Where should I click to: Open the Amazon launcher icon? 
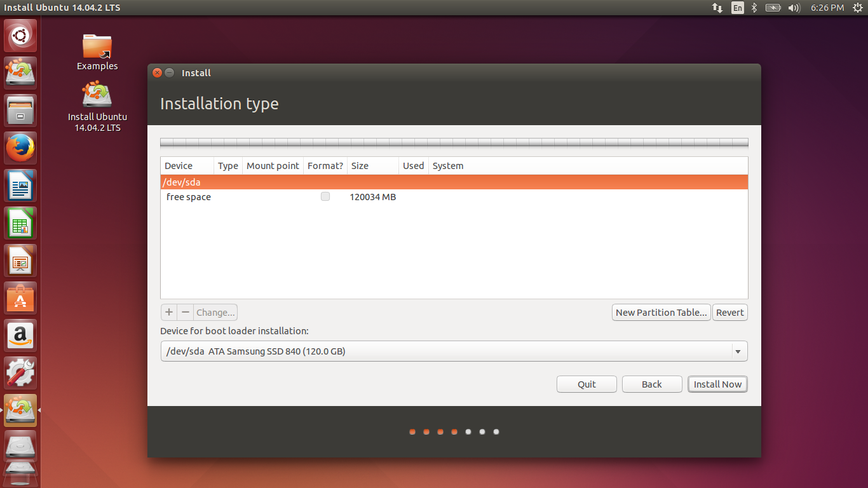coord(21,335)
